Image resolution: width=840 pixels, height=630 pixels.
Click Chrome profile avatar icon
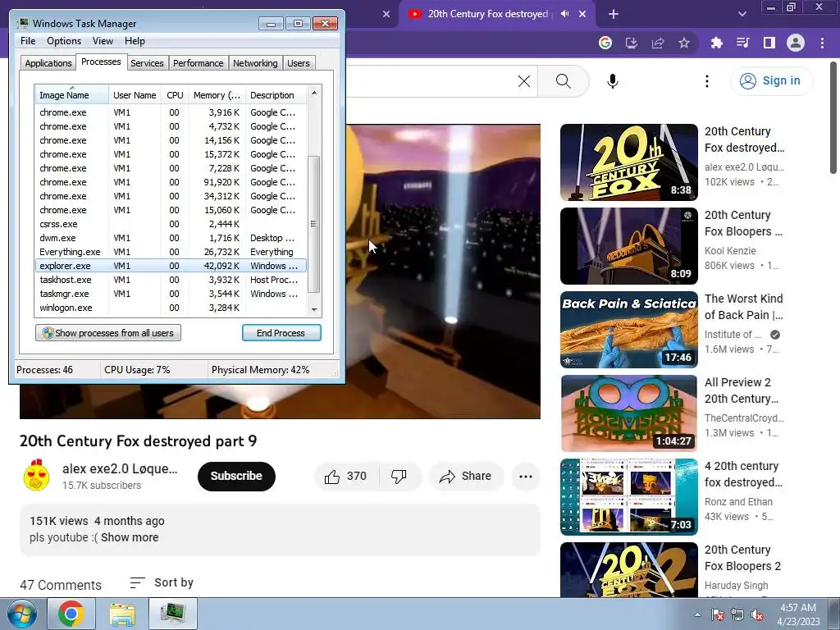(x=796, y=43)
